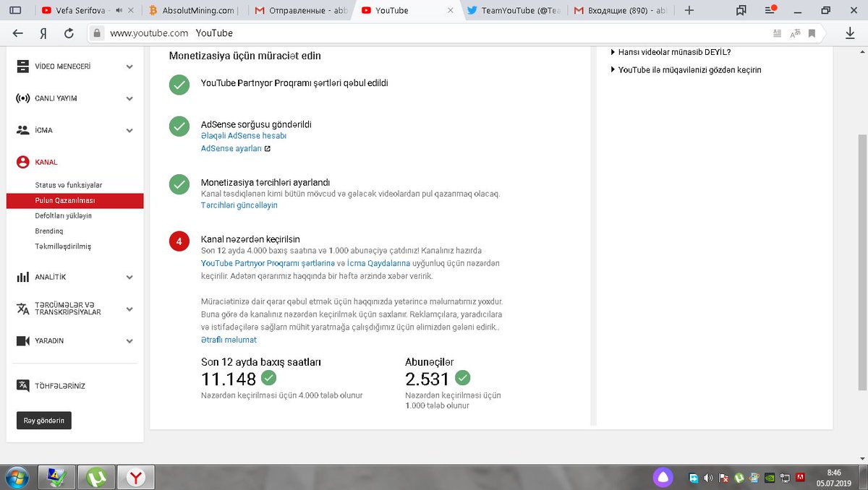Switch to the TeamYouTube Twitter tab

514,10
